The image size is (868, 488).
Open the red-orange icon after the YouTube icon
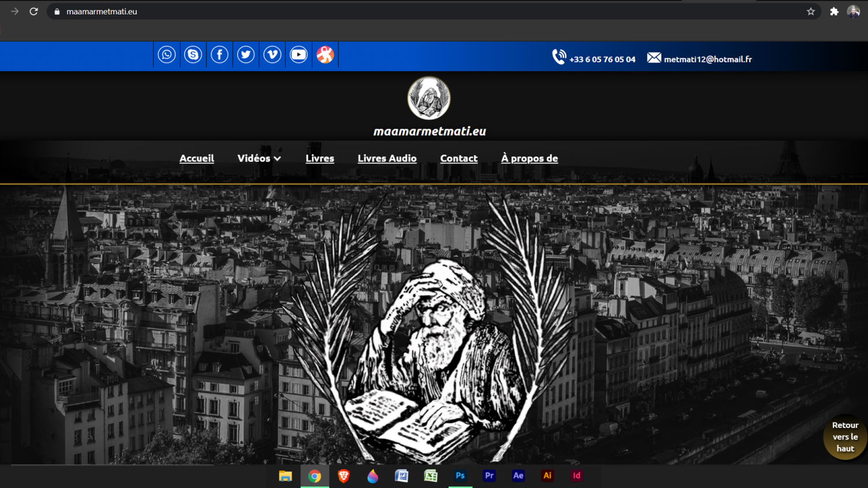(325, 55)
